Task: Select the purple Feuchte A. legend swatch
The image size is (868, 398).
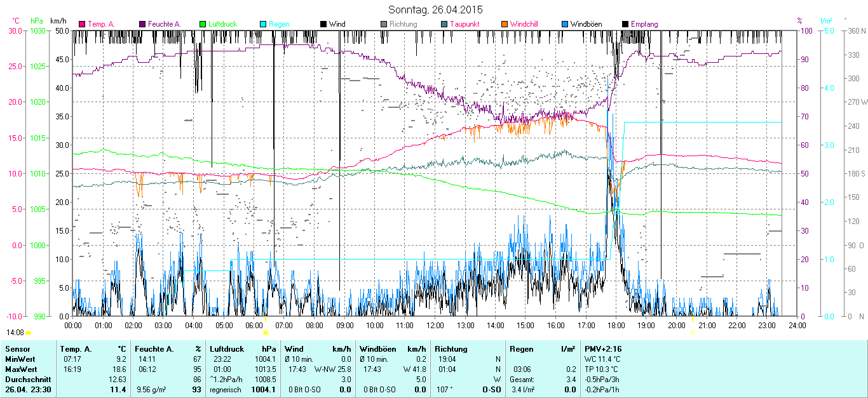Action: coord(142,24)
